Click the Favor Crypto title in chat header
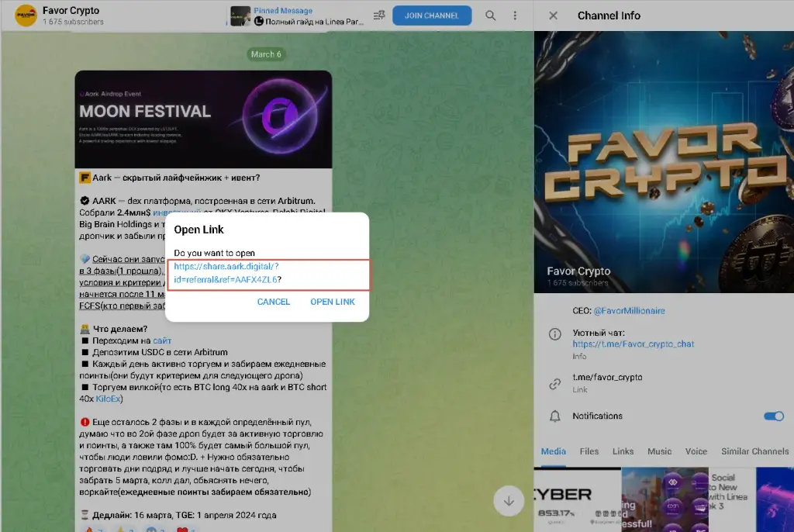 tap(71, 10)
